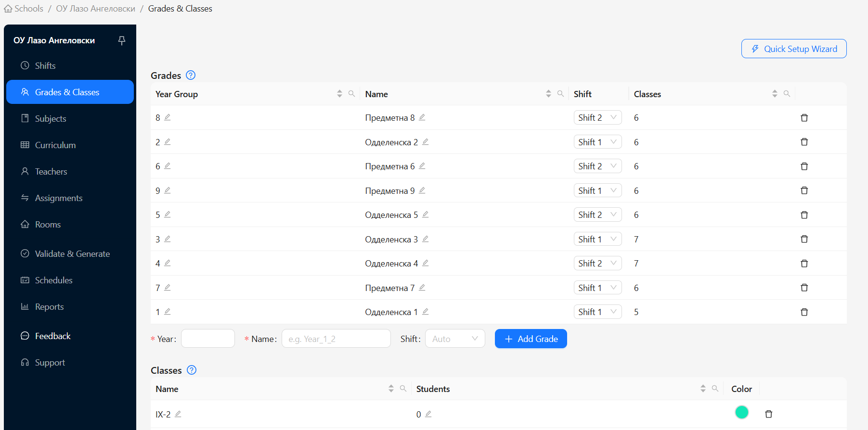Edit year group number 3 pencil icon
Image resolution: width=868 pixels, height=430 pixels.
click(168, 239)
